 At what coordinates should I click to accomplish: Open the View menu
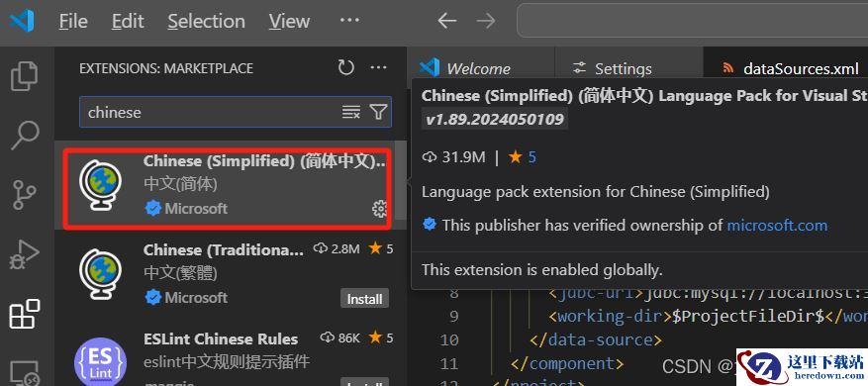289,22
